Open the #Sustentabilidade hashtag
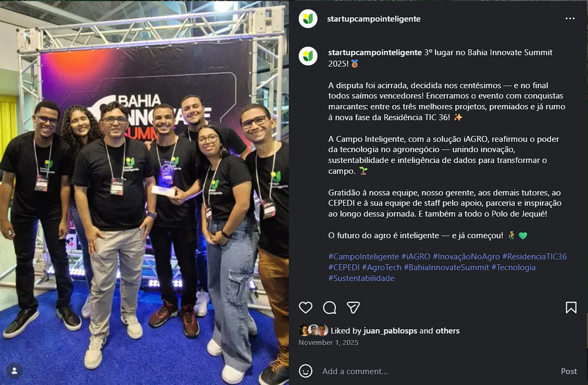Viewport: 588px width, 385px height. point(361,278)
